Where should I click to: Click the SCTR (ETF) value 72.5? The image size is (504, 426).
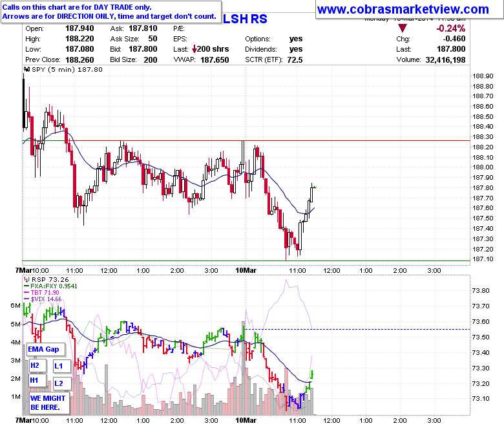295,60
